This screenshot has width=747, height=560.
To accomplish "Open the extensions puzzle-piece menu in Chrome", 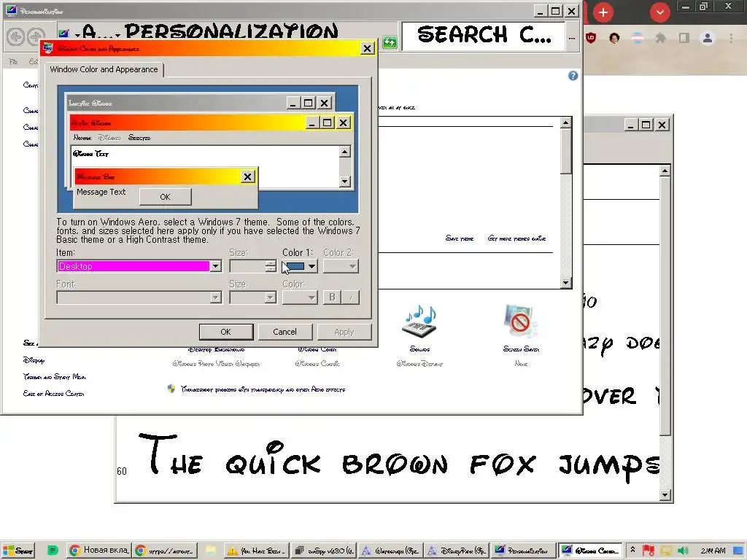I will click(x=661, y=38).
